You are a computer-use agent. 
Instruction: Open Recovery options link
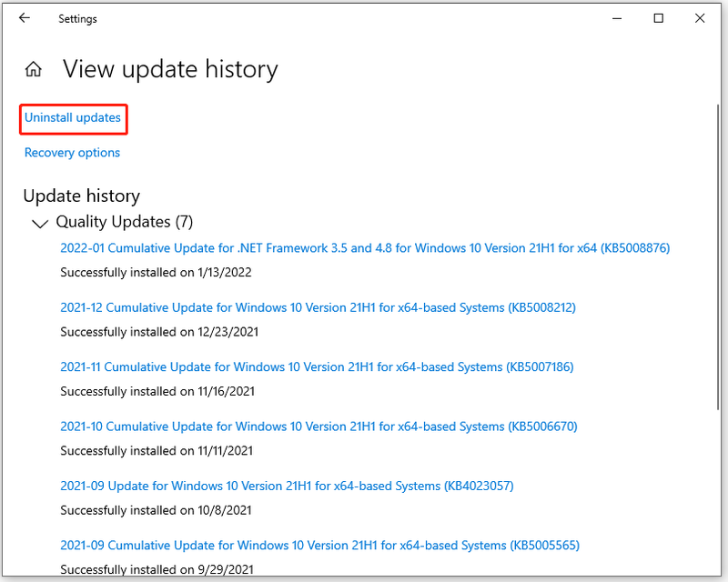pos(72,153)
